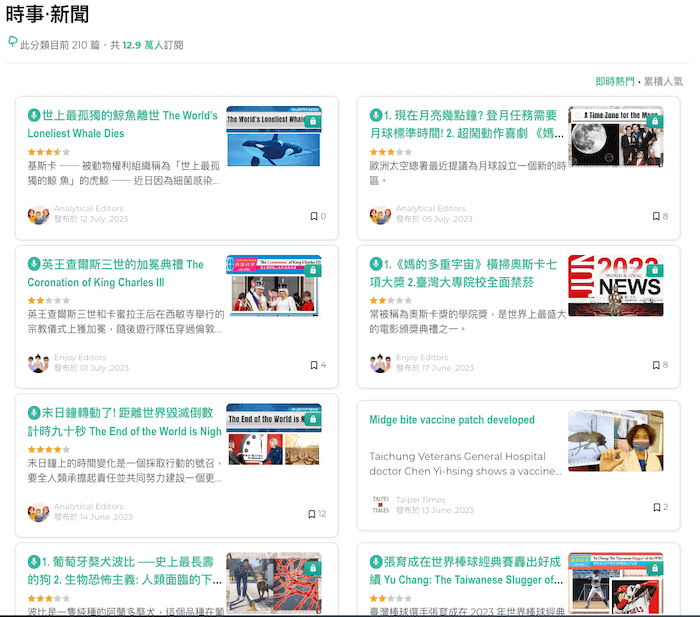Viewport: 700px width, 617px height.
Task: Bookmark the Midge bite vaccine article
Action: coord(656,507)
